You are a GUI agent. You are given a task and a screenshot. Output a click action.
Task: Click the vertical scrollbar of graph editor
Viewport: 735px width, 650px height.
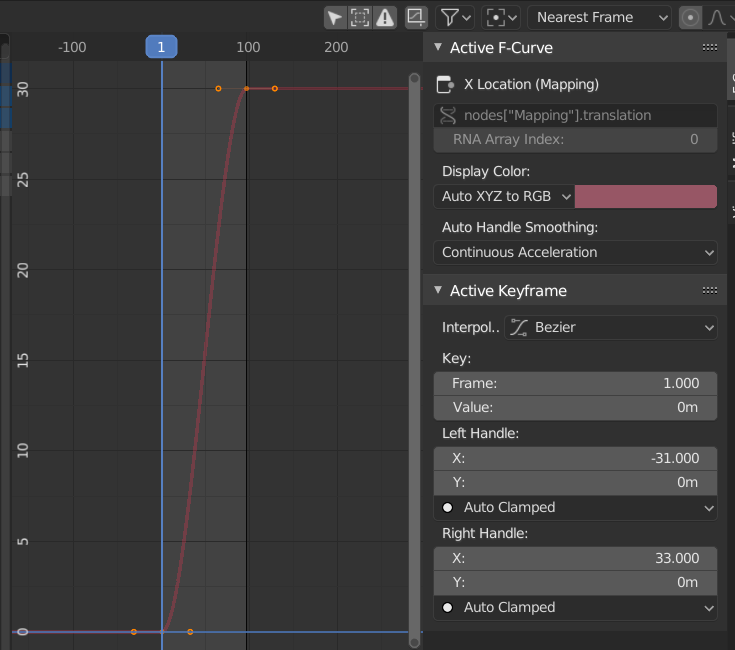coord(414,361)
